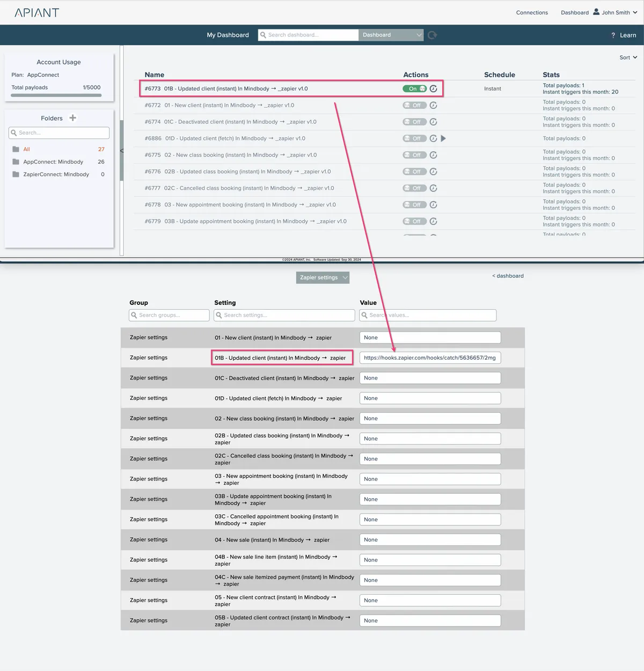Go back via < dashboard link
This screenshot has width=644, height=671.
pyautogui.click(x=508, y=276)
